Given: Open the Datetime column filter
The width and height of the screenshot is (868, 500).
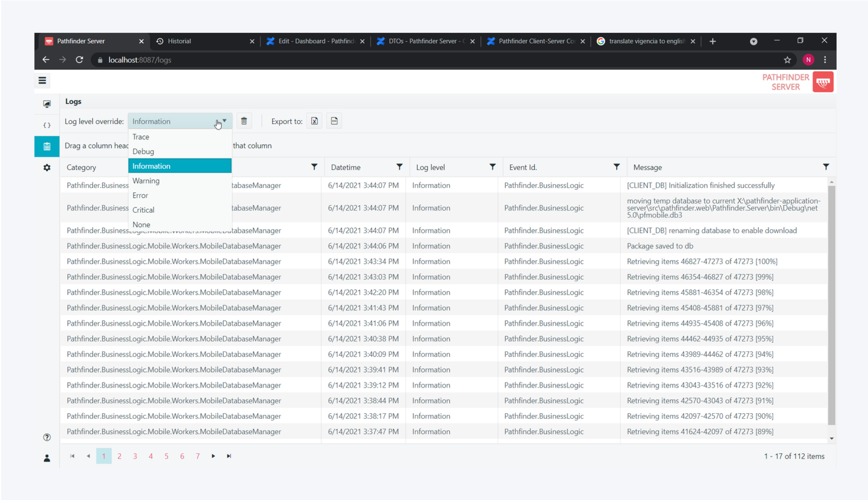Looking at the screenshot, I should (399, 167).
